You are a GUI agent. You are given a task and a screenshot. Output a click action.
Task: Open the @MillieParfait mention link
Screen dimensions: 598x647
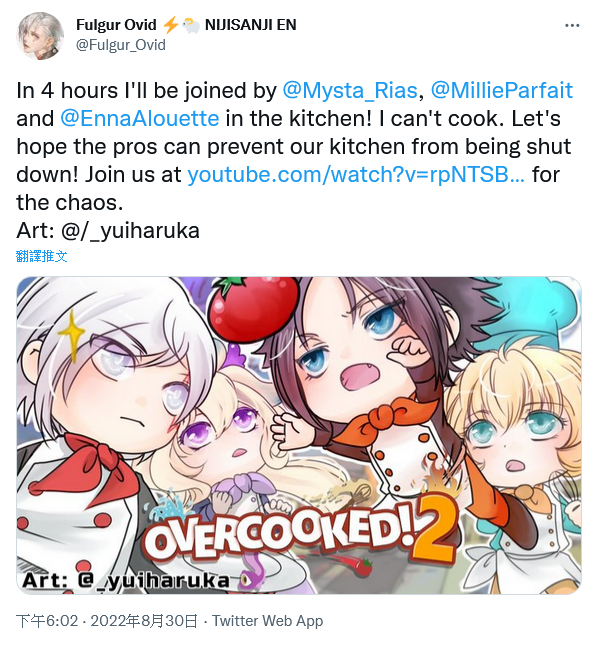pos(502,90)
